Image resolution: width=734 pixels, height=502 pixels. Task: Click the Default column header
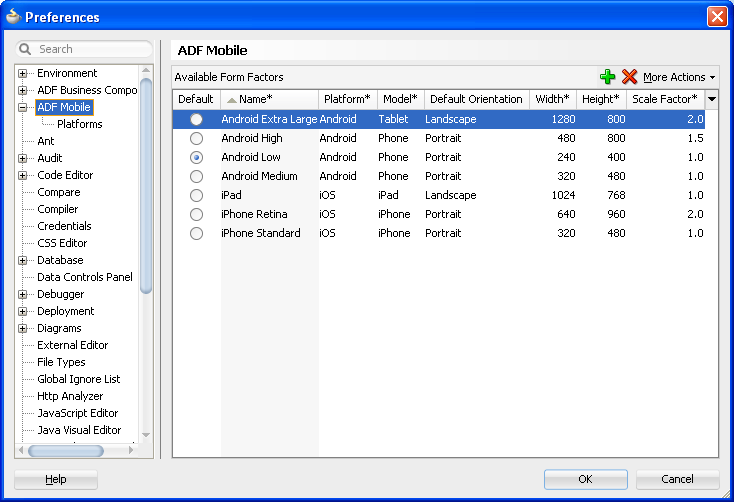(196, 99)
